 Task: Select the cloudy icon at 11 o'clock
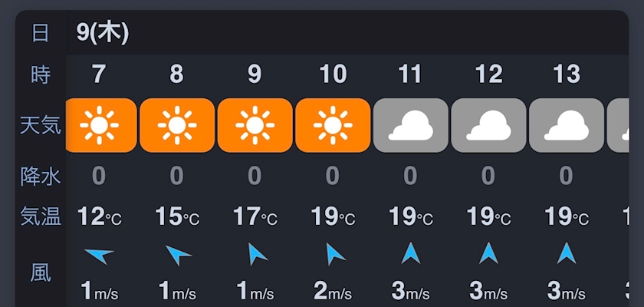[410, 125]
